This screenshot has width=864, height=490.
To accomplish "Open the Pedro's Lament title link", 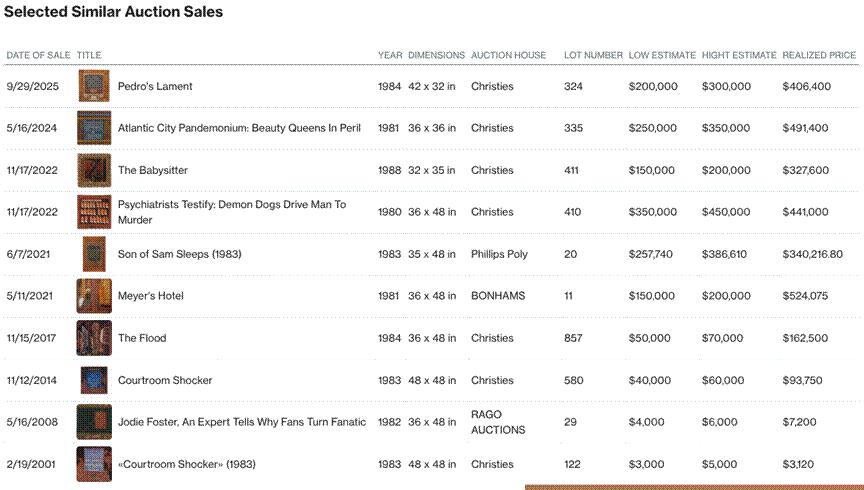I will 155,87.
